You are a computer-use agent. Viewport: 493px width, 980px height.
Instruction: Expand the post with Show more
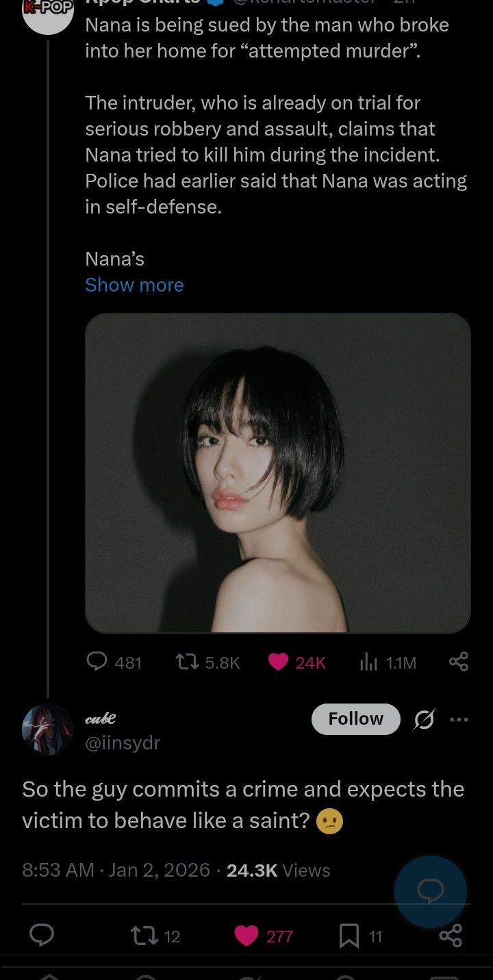point(134,285)
